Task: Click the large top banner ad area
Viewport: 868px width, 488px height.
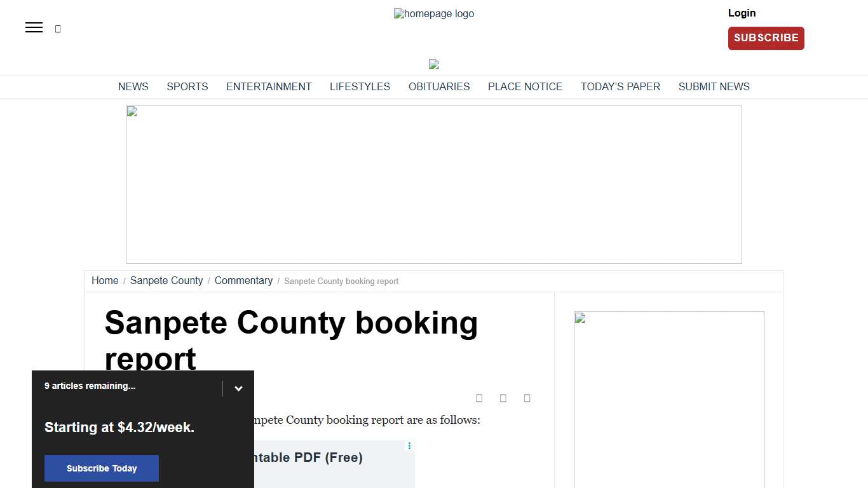Action: 434,184
